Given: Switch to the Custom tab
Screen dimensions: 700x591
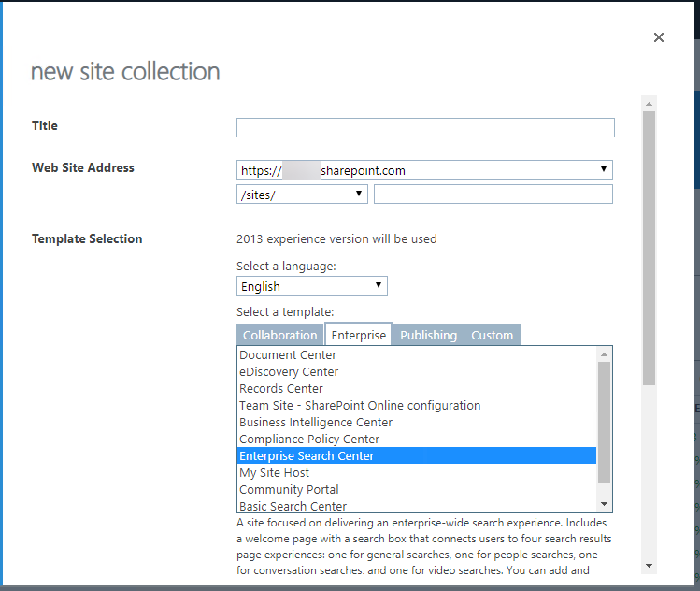Looking at the screenshot, I should (492, 335).
